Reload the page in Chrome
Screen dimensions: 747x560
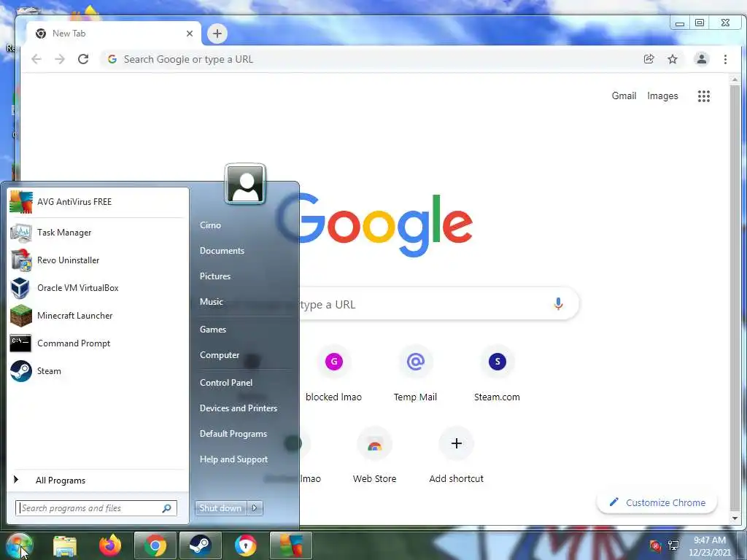click(x=83, y=59)
